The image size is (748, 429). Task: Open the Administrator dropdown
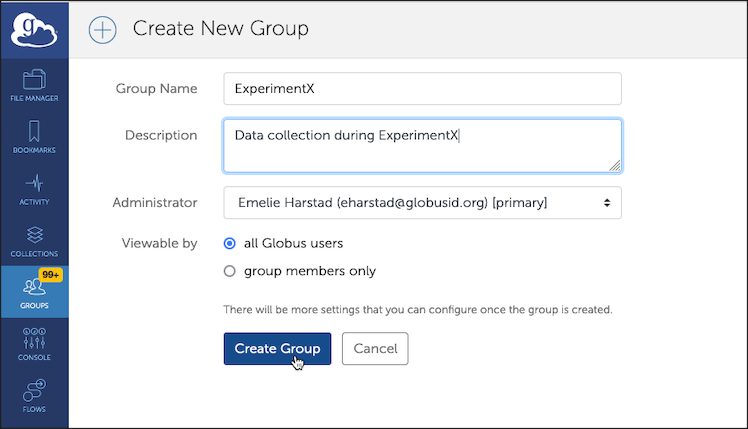point(422,203)
